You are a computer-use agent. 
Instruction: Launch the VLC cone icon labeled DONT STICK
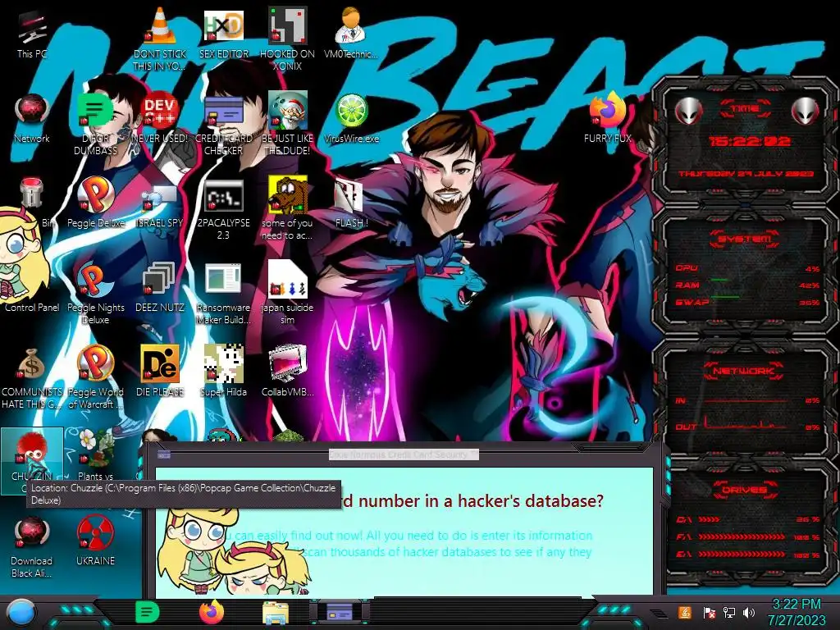click(160, 39)
